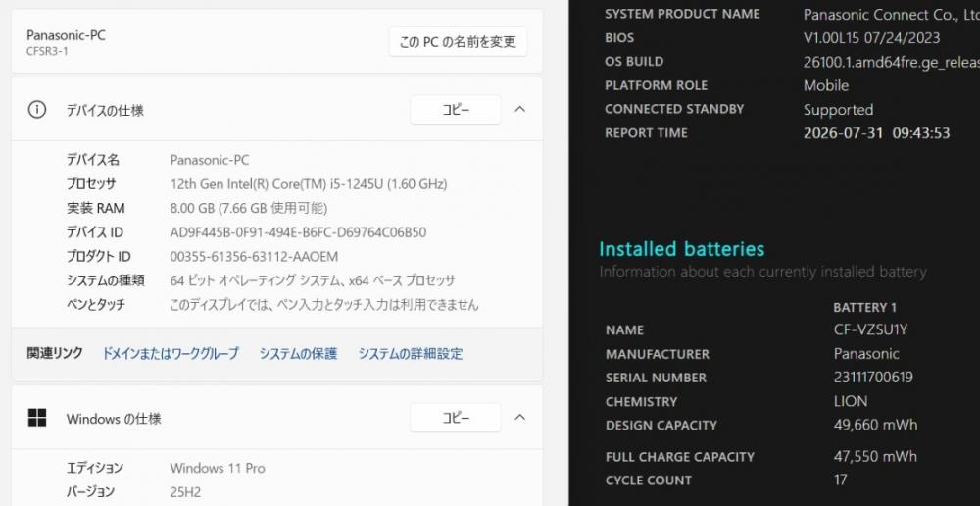Select the 25H2 version value
The width and height of the screenshot is (980, 506).
click(x=185, y=492)
